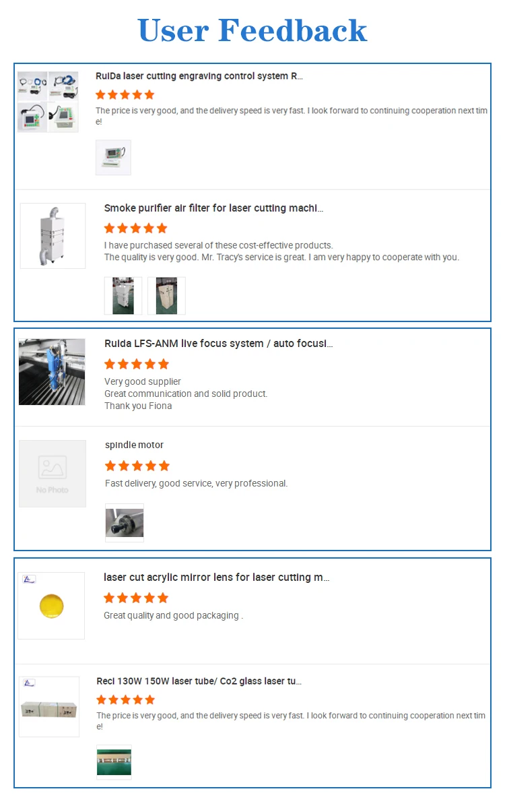
Task: View second smoke purifier review photo
Action: [166, 296]
